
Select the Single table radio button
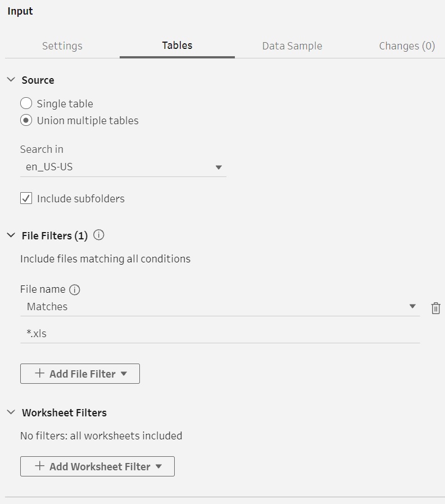pos(26,103)
